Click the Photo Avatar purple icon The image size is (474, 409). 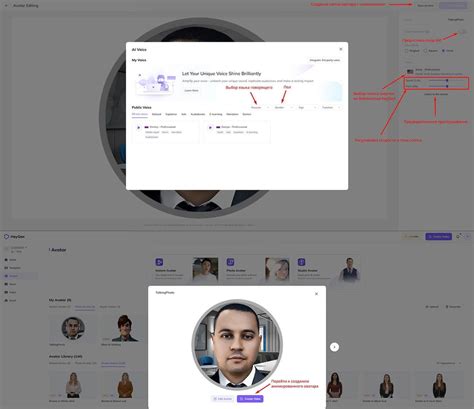point(230,262)
